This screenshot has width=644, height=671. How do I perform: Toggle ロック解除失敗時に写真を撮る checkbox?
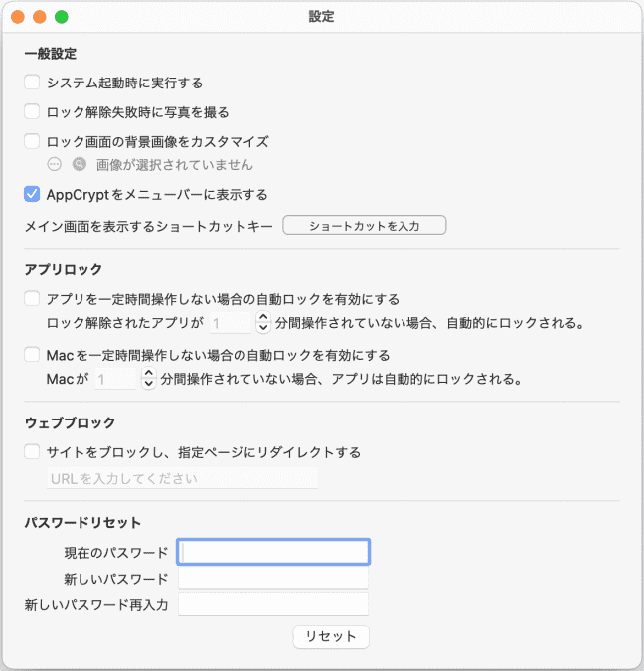(32, 112)
